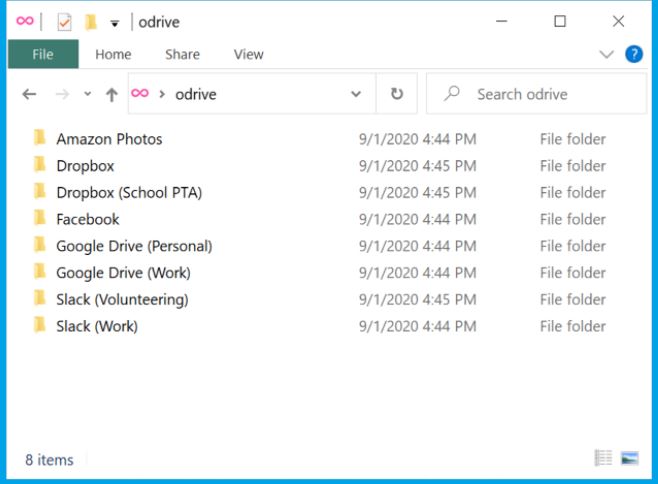658x484 pixels.
Task: Select the Amazon Photos folder
Action: pos(110,139)
